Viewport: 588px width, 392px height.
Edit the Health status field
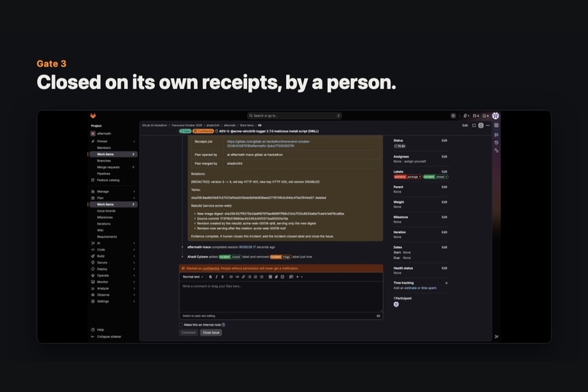[444, 268]
